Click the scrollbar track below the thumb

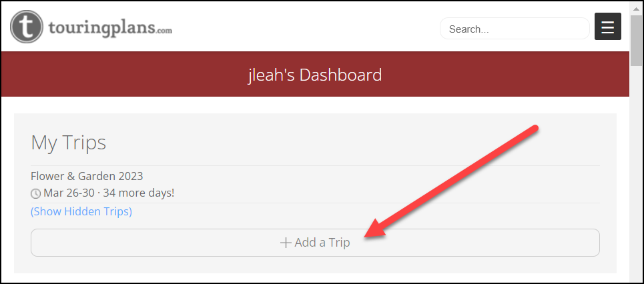pos(636,173)
